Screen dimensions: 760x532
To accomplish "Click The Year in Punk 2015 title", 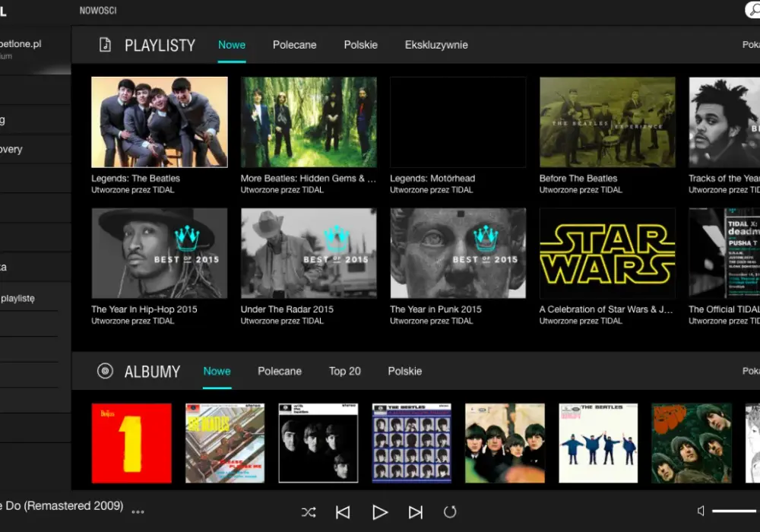I will coord(435,309).
